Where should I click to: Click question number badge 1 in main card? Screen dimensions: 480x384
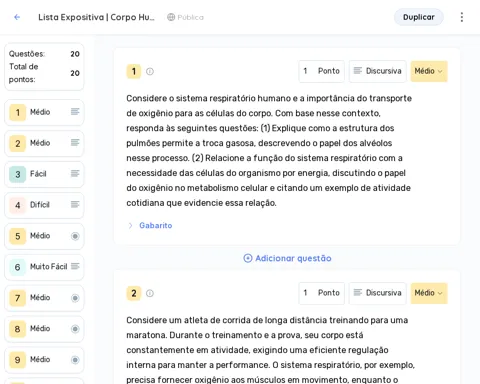[134, 71]
